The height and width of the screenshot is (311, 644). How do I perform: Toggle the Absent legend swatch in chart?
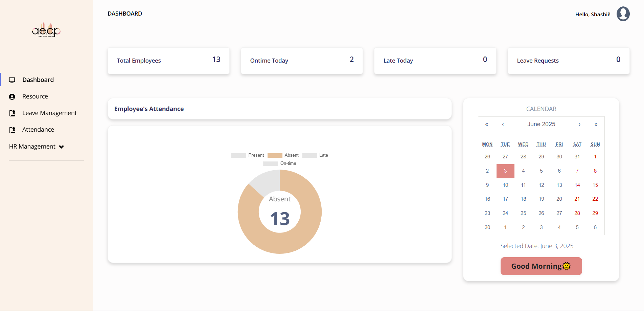coord(275,155)
